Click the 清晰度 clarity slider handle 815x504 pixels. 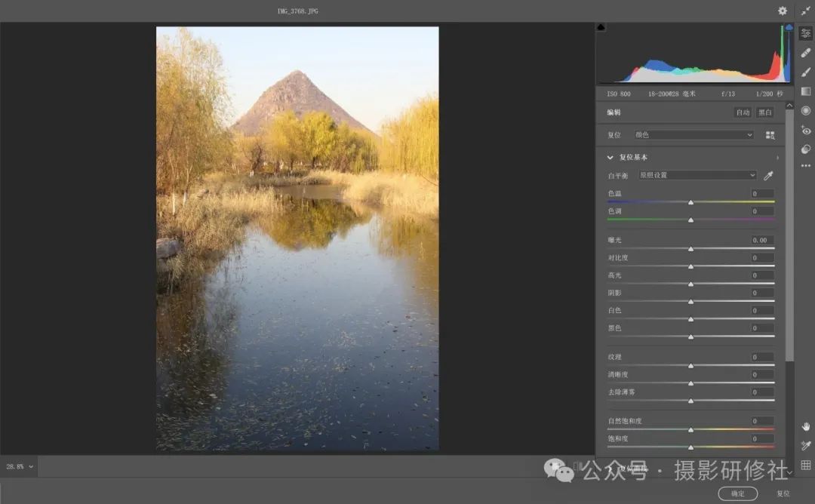(x=690, y=383)
